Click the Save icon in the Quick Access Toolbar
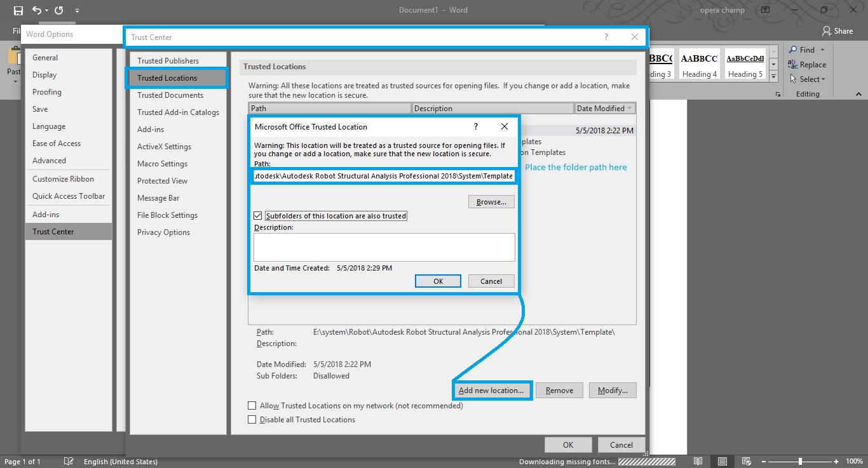Viewport: 868px width, 468px height. [17, 10]
